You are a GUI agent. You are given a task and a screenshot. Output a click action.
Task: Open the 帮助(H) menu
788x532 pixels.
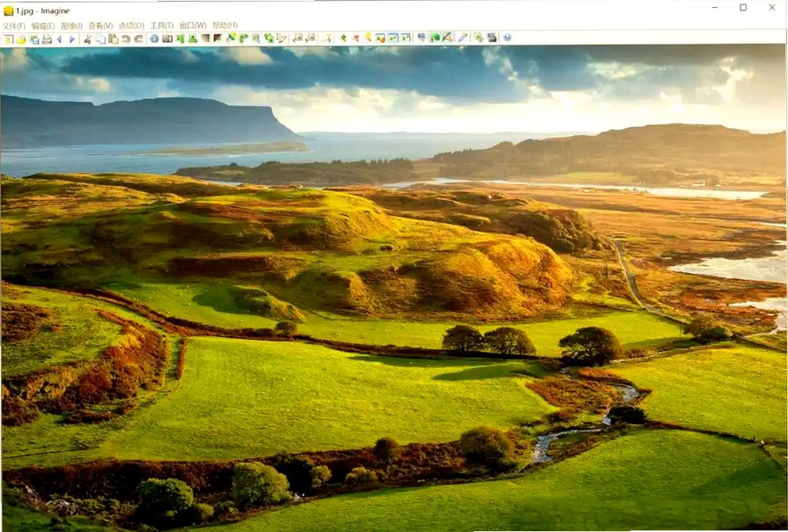point(225,25)
